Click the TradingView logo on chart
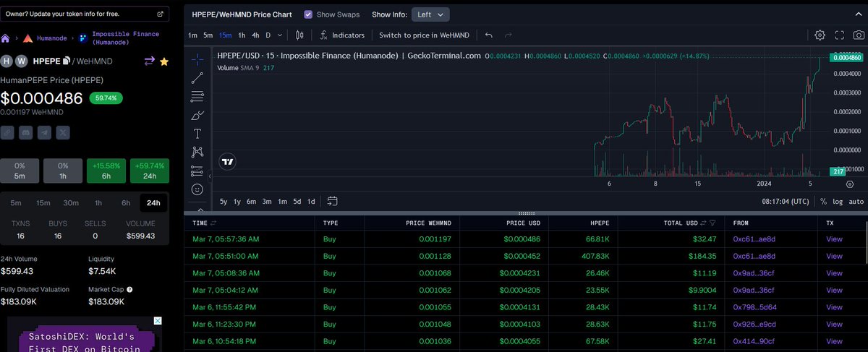This screenshot has width=868, height=352. (228, 162)
